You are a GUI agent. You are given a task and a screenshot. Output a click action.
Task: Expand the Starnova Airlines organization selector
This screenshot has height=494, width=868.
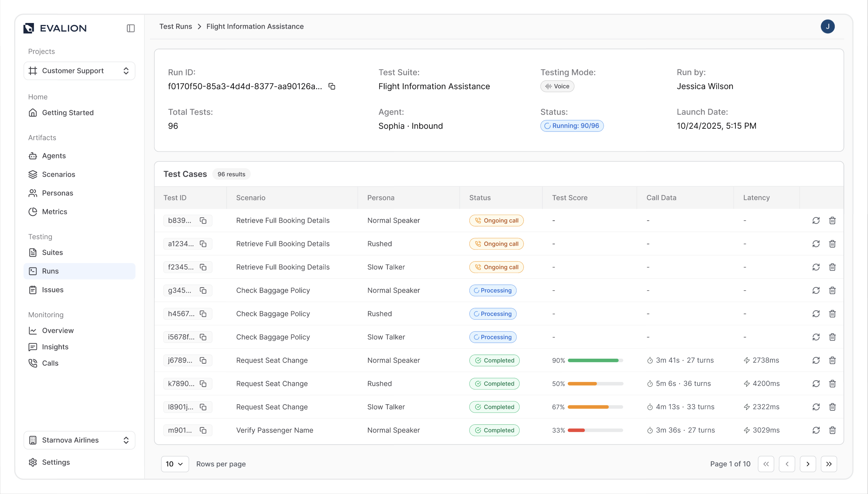[80, 440]
